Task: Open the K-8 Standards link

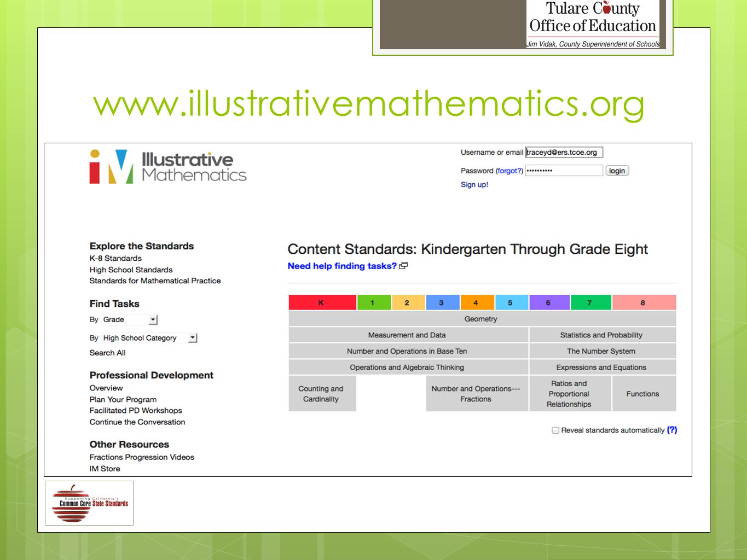Action: (x=115, y=258)
